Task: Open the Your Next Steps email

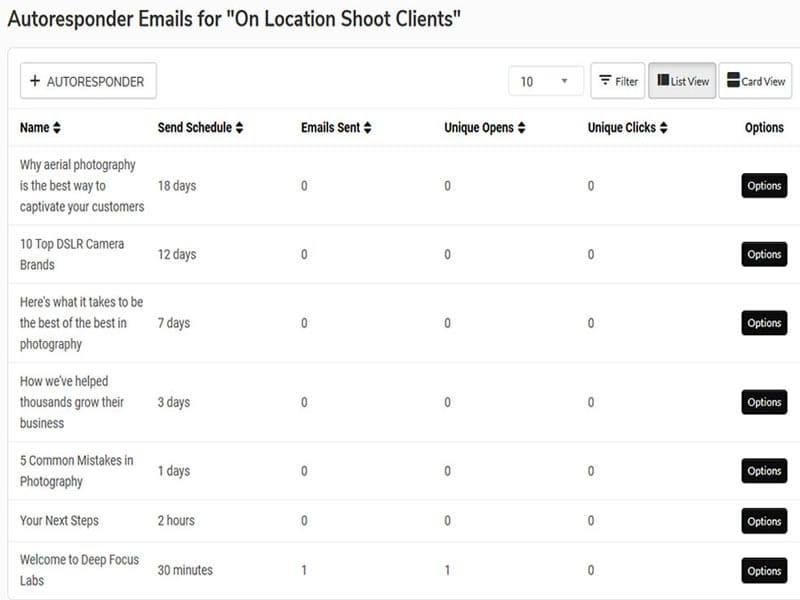Action: (59, 521)
